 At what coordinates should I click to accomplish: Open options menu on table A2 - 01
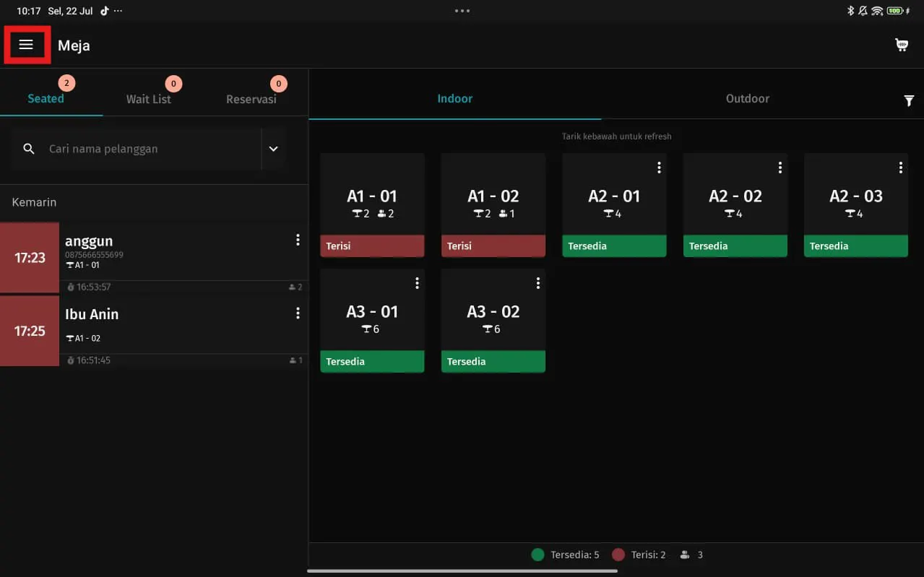pos(659,168)
